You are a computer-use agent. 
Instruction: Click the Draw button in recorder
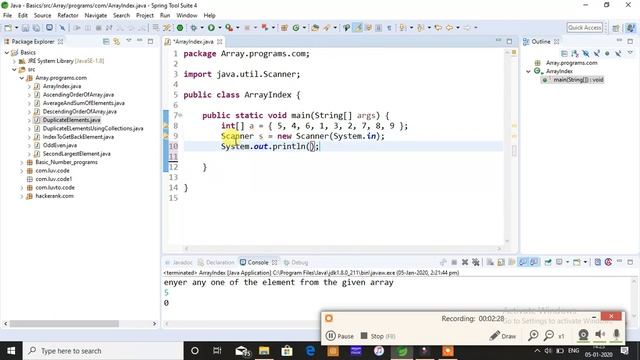pos(502,336)
